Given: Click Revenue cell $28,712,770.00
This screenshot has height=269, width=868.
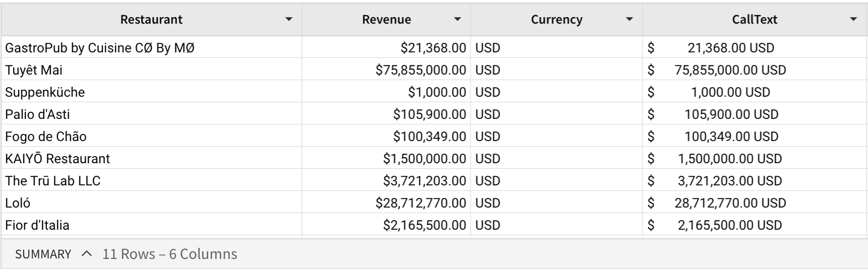Looking at the screenshot, I should tap(387, 203).
